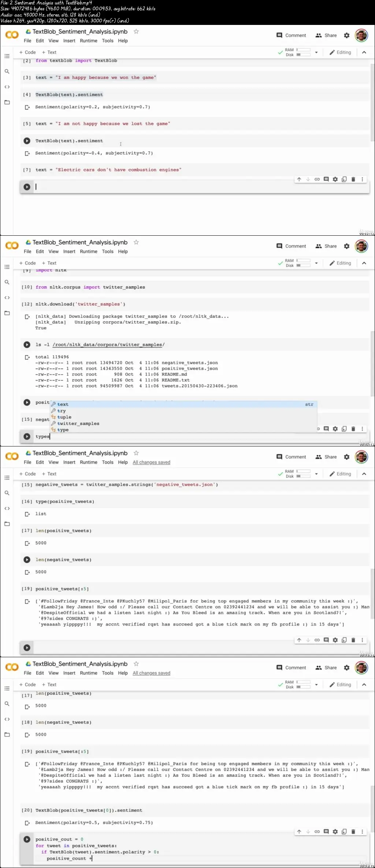375x868 pixels.
Task: Choose 'tuple' from autocomplete list
Action: 64,417
